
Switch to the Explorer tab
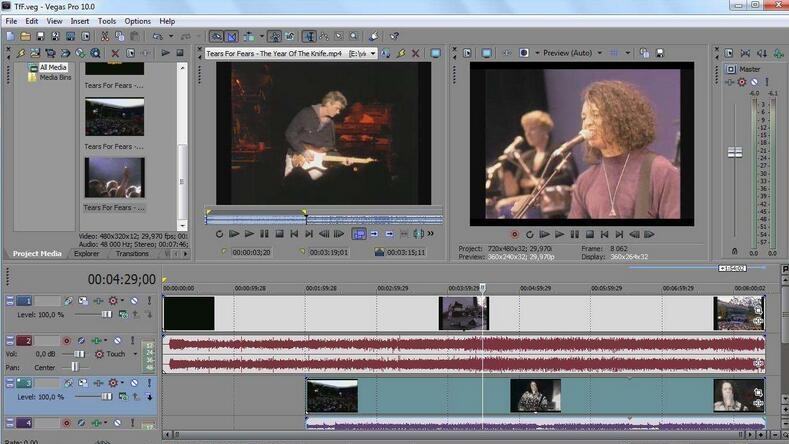coord(86,253)
